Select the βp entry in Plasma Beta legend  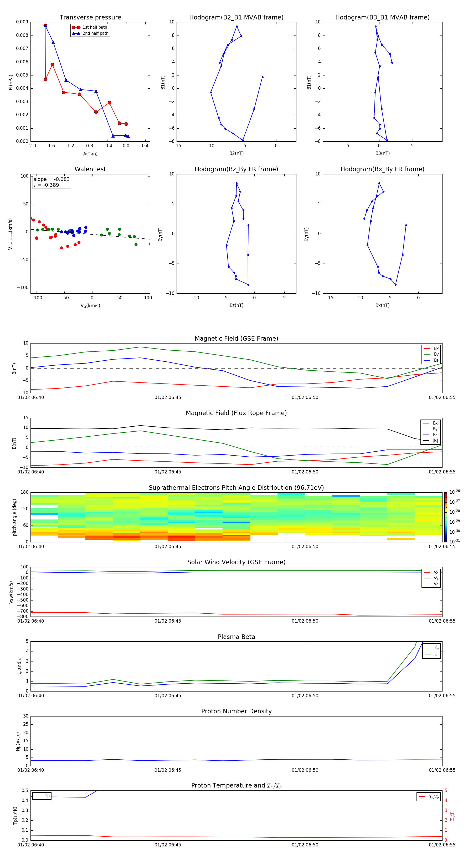click(432, 647)
